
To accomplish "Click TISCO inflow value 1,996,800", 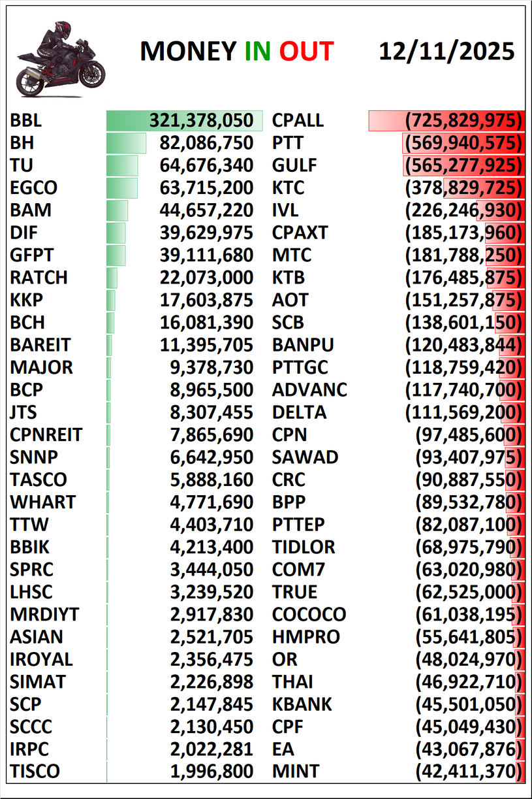I will (211, 772).
